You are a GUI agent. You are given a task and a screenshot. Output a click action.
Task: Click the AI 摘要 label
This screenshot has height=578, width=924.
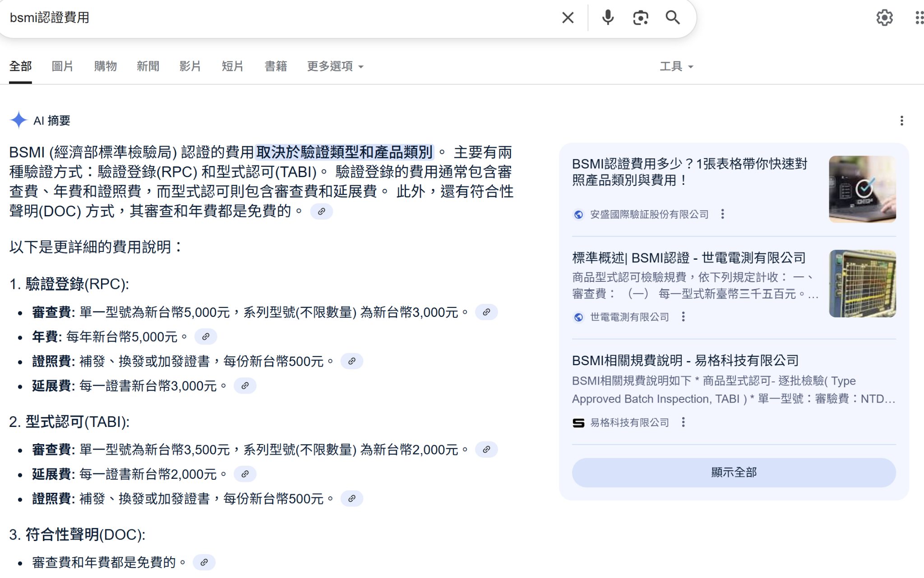[x=52, y=121]
